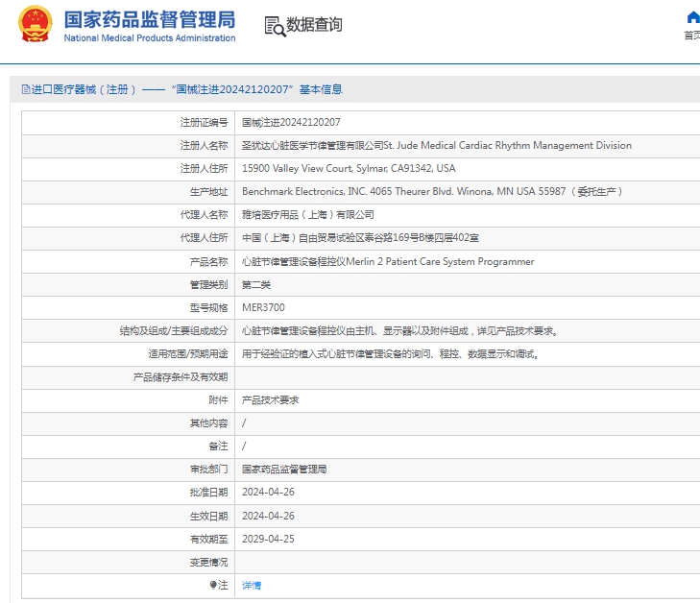Click expiry date 2029-04-25
Viewport: 700px width, 603px height.
[268, 539]
